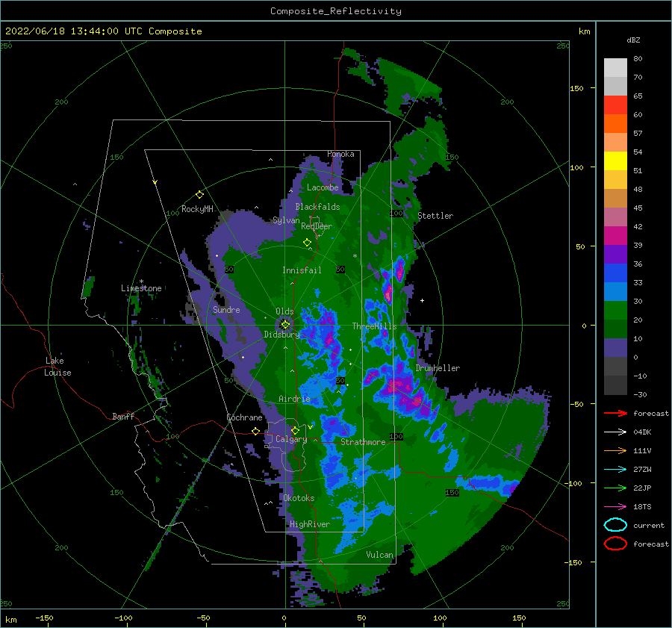Image resolution: width=672 pixels, height=628 pixels.
Task: Click the 04DK legend text
Action: pos(642,432)
